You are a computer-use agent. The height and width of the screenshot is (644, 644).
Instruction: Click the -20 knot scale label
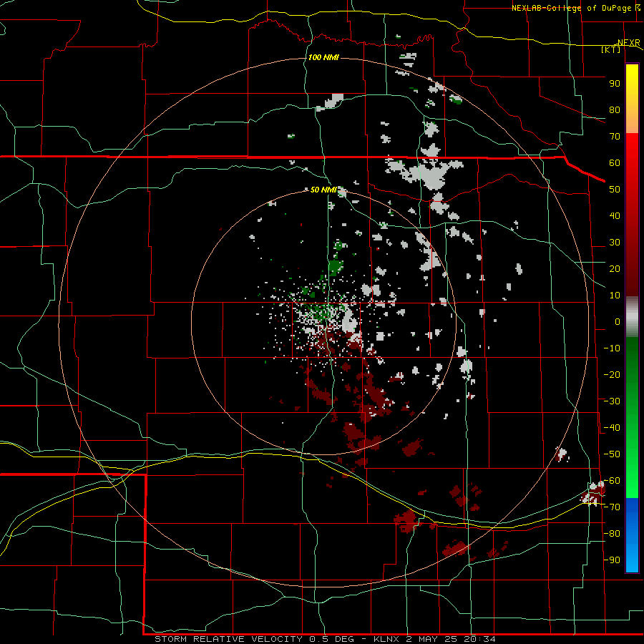(612, 374)
